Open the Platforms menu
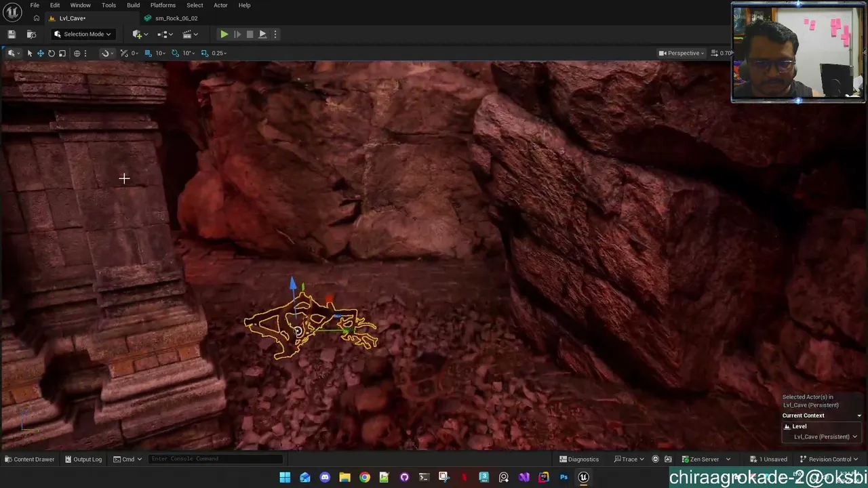 point(163,5)
